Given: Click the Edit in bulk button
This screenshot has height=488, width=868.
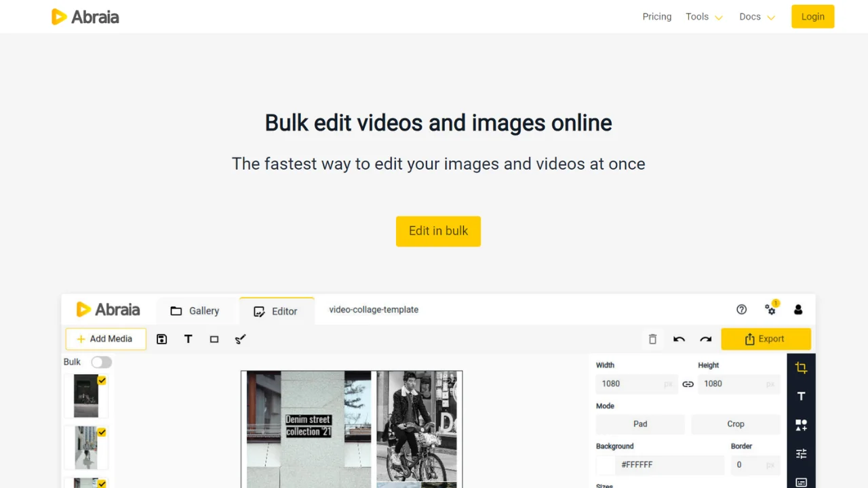Looking at the screenshot, I should point(438,231).
